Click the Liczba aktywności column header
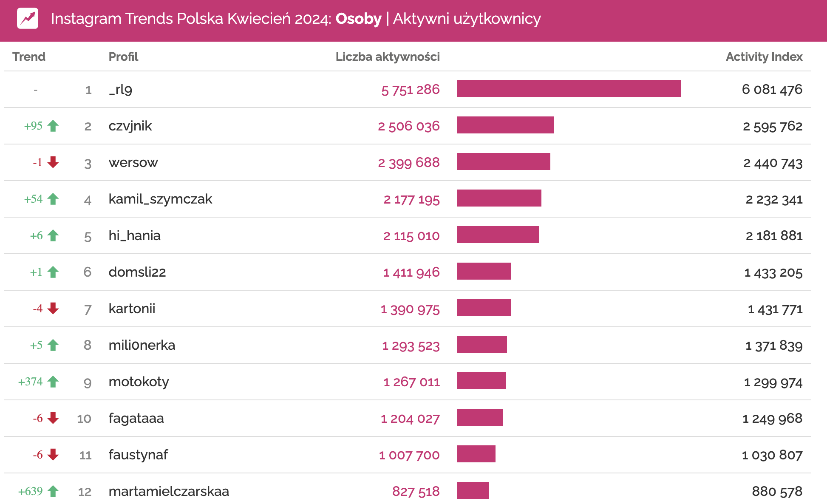The image size is (827, 504). click(387, 57)
